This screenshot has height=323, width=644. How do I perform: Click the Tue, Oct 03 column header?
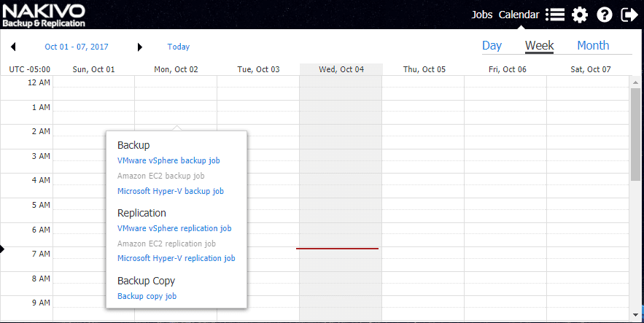258,69
